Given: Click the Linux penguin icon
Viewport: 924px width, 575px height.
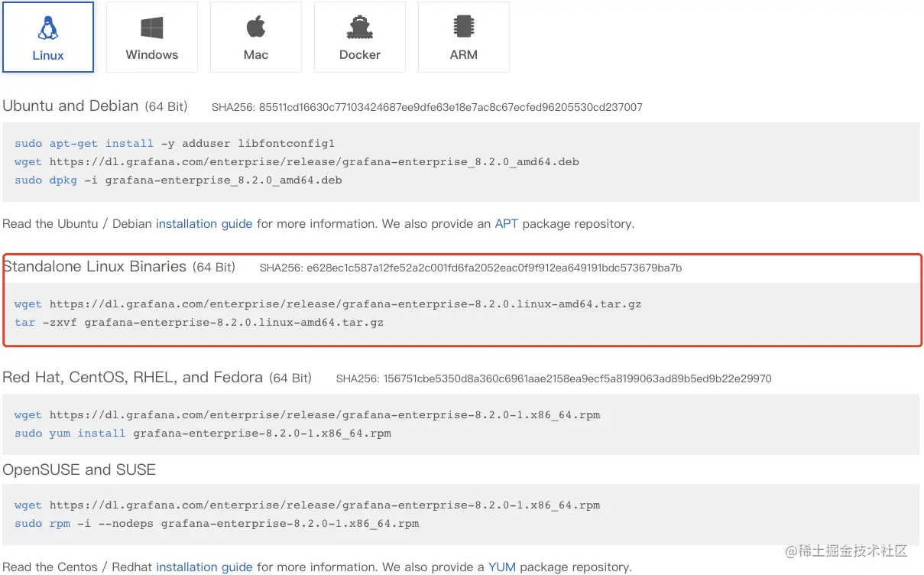Looking at the screenshot, I should (48, 28).
